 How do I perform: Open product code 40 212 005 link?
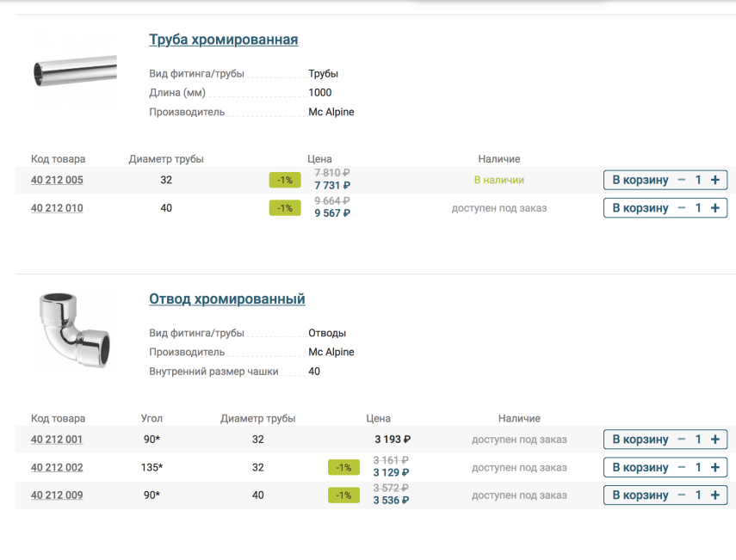point(57,181)
